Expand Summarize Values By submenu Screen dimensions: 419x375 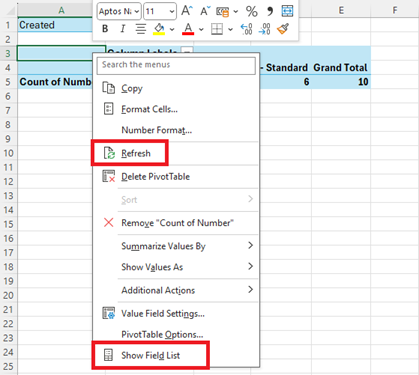176,246
